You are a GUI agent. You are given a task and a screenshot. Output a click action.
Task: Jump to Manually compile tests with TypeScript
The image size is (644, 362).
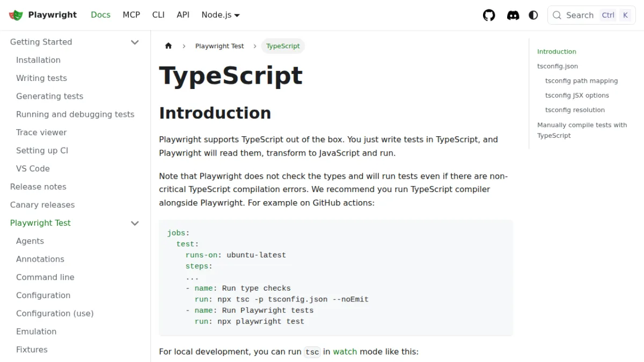coord(582,130)
